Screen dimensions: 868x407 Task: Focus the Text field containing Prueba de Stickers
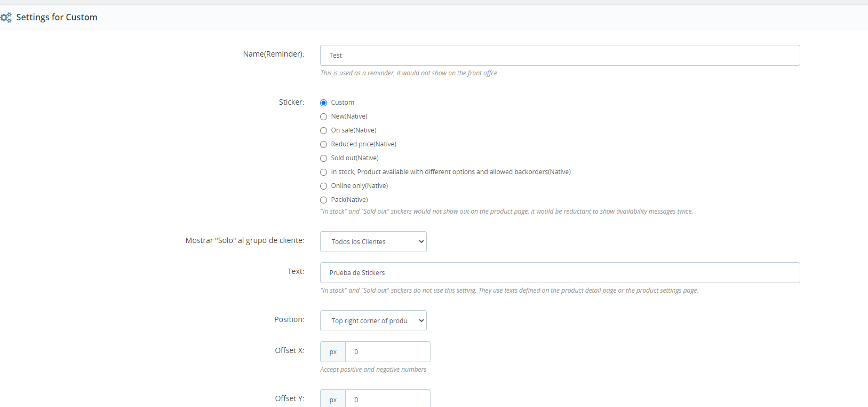[560, 272]
